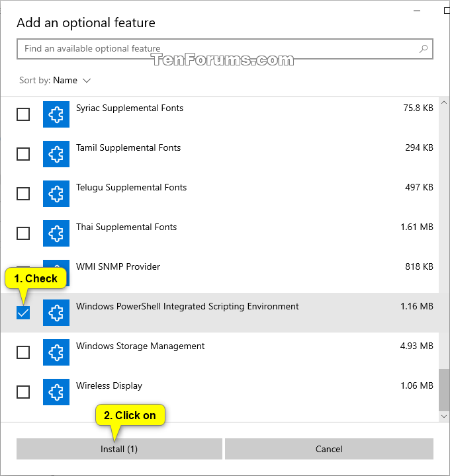Select the Thai Supplemental Fonts list entry
The width and height of the screenshot is (450, 476).
coord(220,233)
